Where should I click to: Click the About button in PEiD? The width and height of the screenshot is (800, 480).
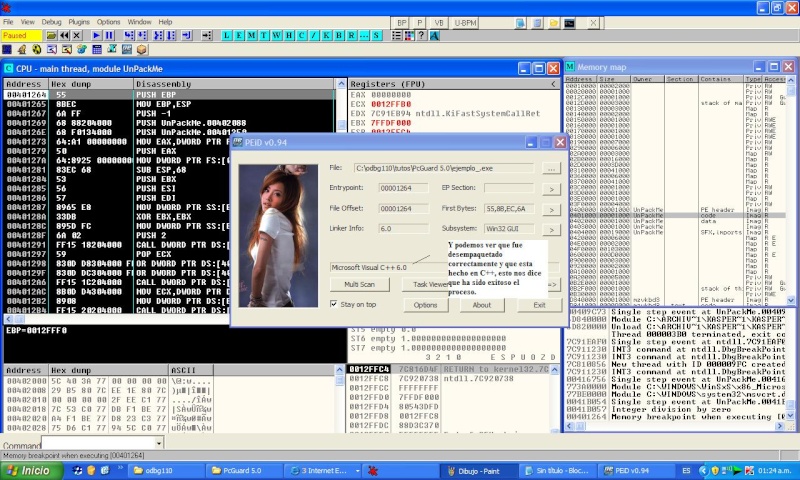point(482,305)
